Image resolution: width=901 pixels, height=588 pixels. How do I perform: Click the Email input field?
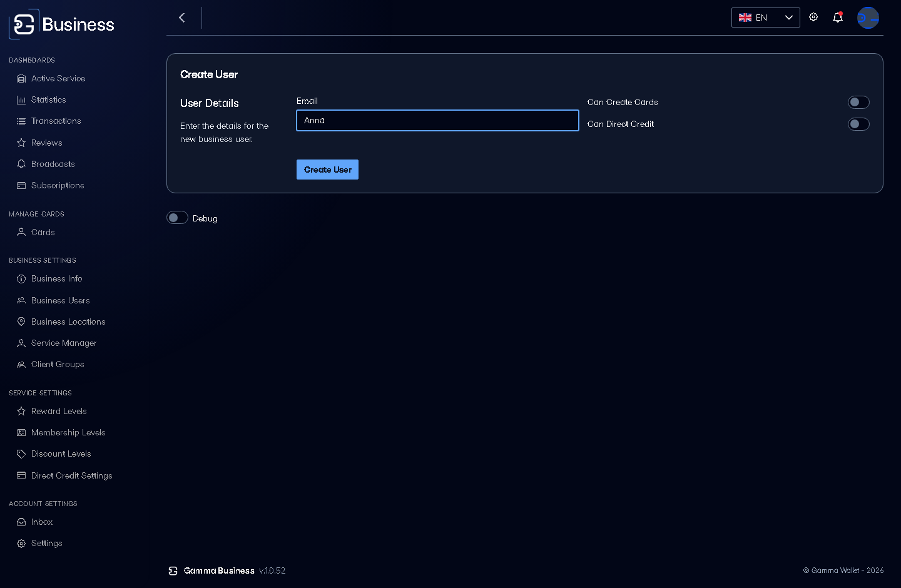(x=437, y=121)
